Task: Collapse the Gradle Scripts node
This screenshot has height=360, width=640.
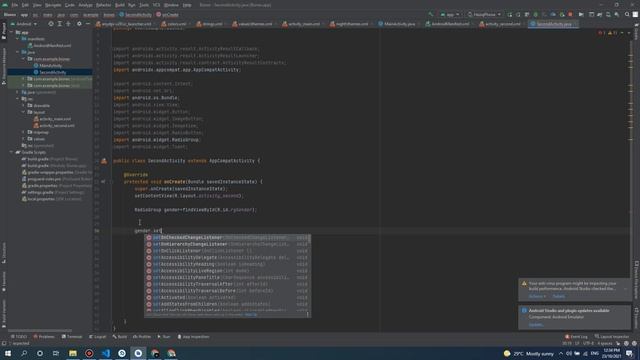Action: point(12,152)
